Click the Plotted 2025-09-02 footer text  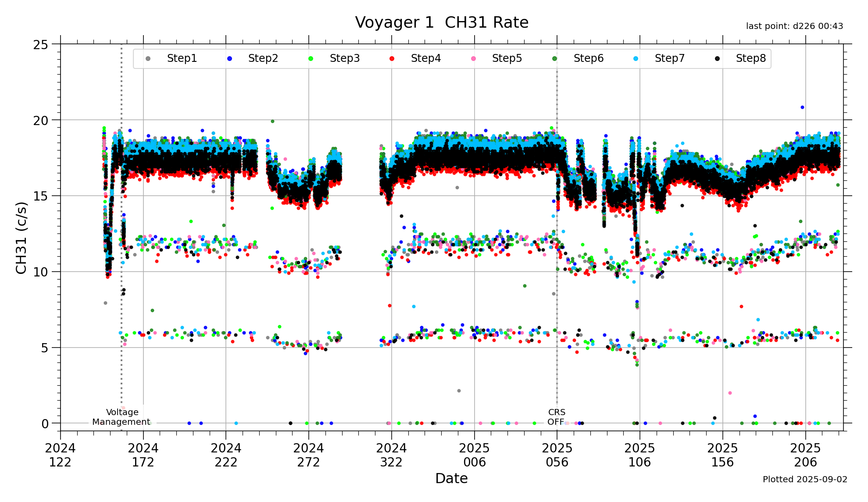point(805,479)
